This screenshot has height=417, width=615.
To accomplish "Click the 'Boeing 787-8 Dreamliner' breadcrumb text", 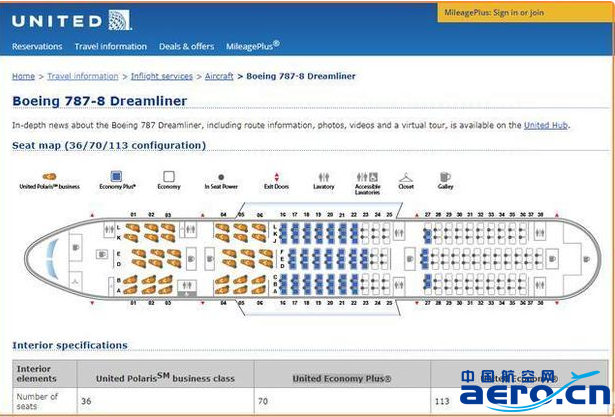I will coord(301,76).
